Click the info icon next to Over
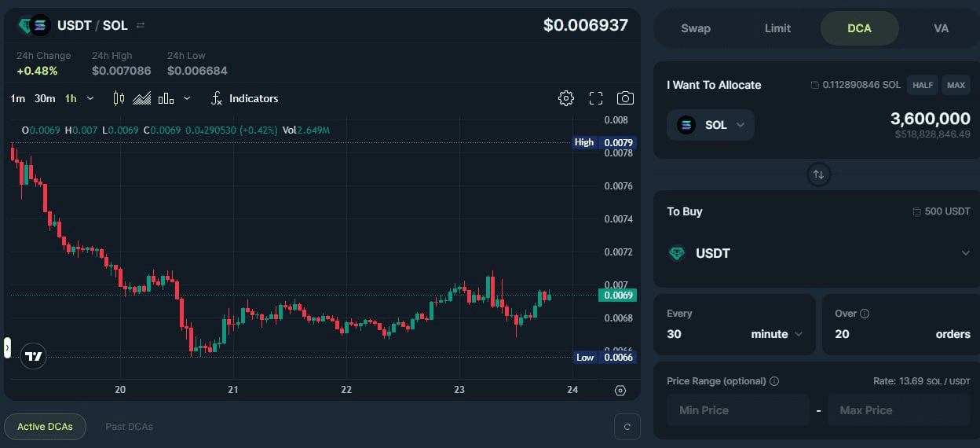The height and width of the screenshot is (448, 980). [x=865, y=314]
